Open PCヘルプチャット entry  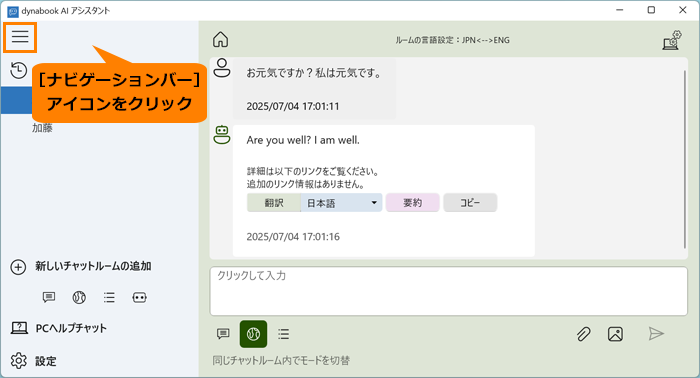point(71,328)
